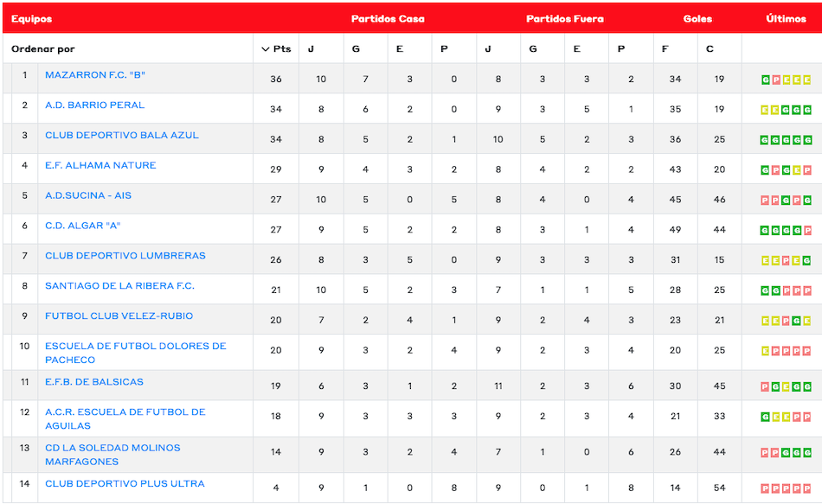Sort by goals for (F) column
Viewport: 822px width, 504px height.
665,49
